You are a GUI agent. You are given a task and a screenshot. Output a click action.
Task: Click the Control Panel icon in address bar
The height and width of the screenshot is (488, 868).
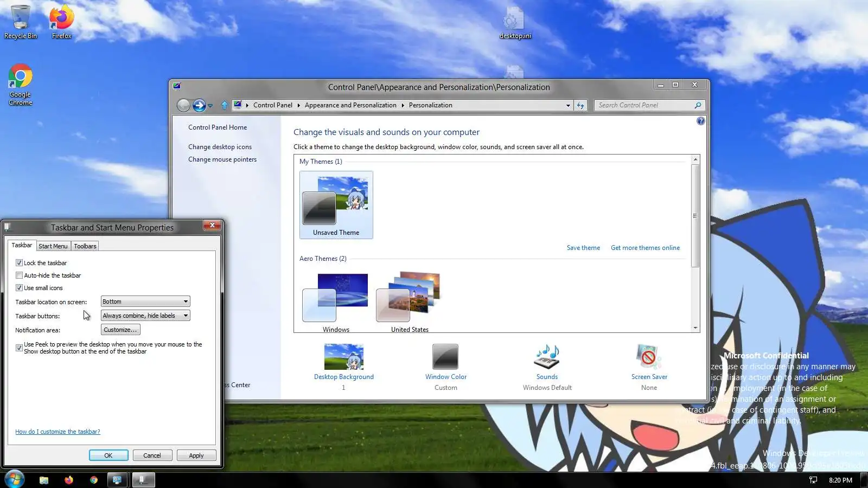(x=238, y=105)
